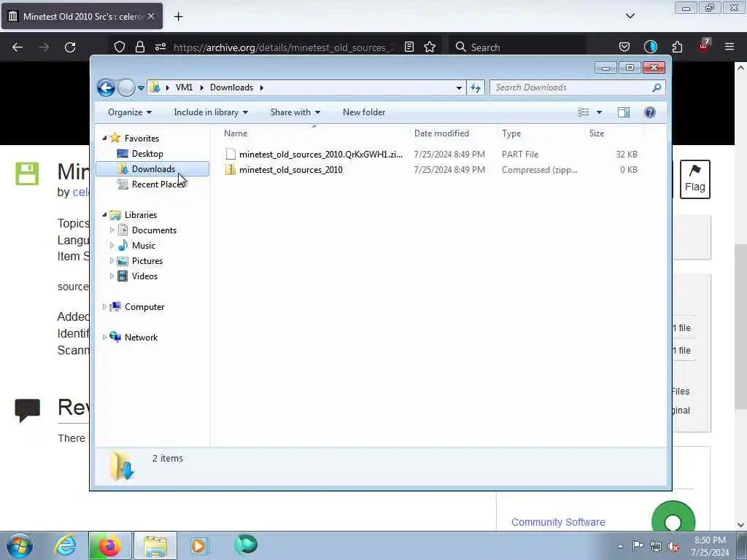This screenshot has width=747, height=560.
Task: Click New folder button
Action: [x=364, y=112]
